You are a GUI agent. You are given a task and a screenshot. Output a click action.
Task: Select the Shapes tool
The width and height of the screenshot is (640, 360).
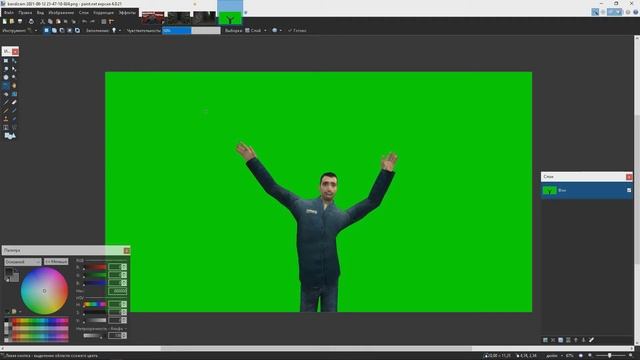click(x=10, y=136)
